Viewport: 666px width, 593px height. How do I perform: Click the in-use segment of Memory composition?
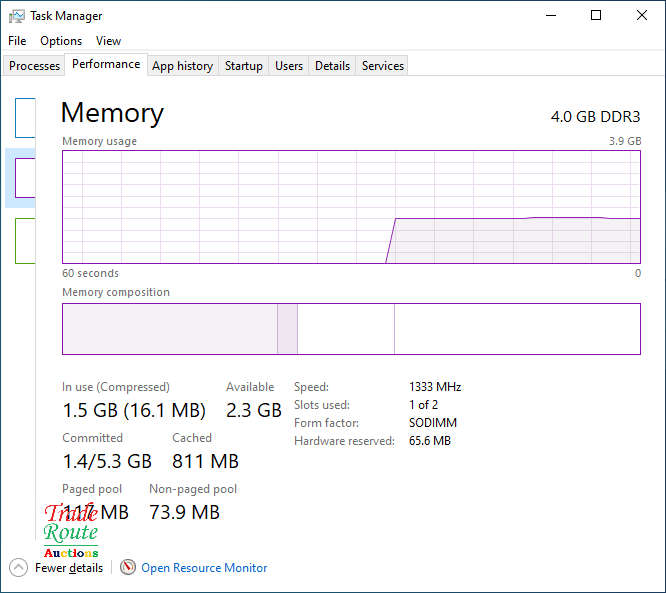pos(169,329)
